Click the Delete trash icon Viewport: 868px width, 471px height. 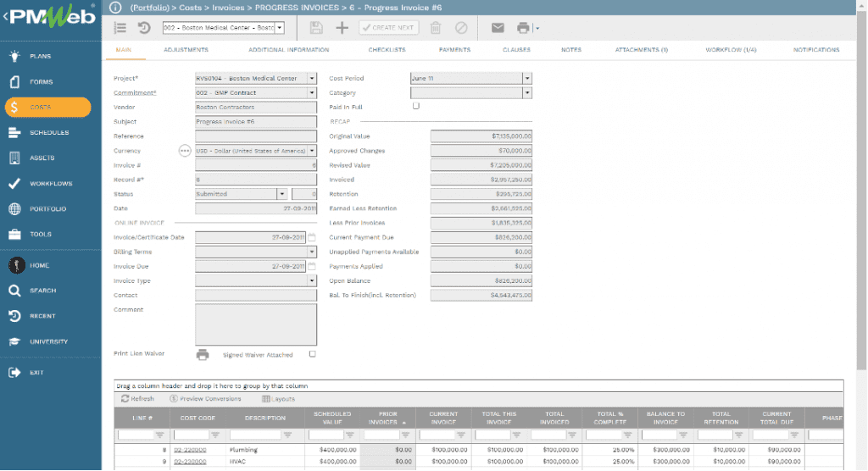tap(436, 28)
